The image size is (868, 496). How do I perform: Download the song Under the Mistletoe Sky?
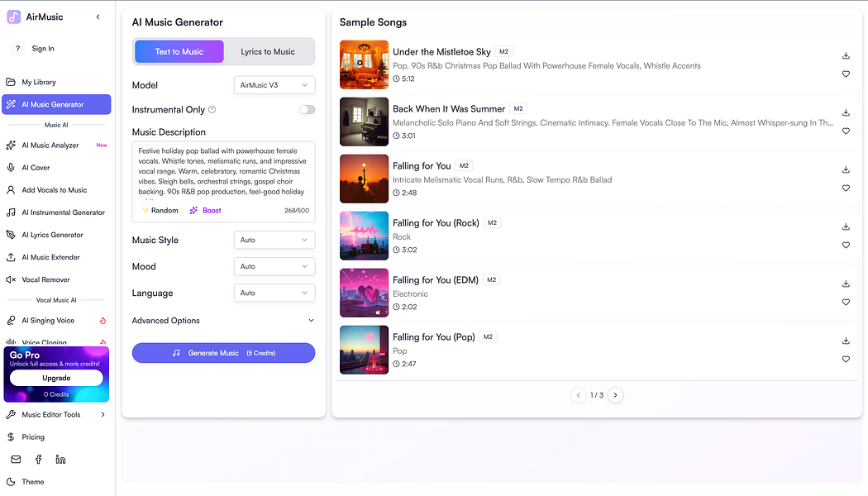845,55
